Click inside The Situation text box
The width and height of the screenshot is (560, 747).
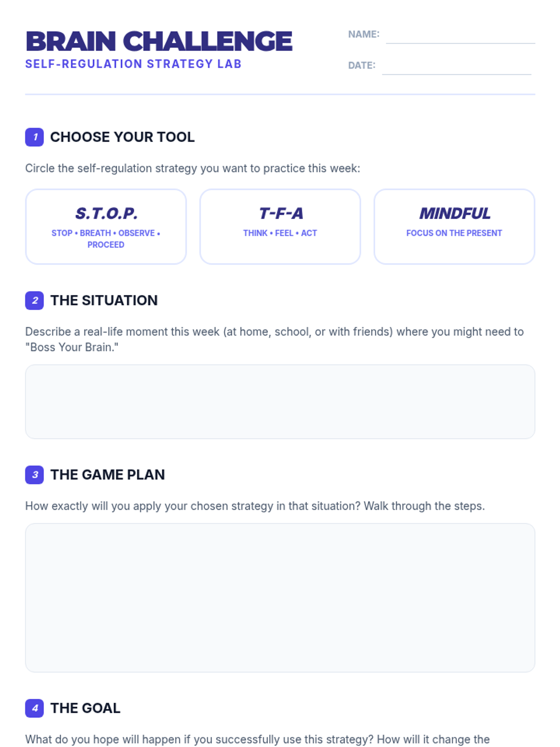(x=280, y=402)
